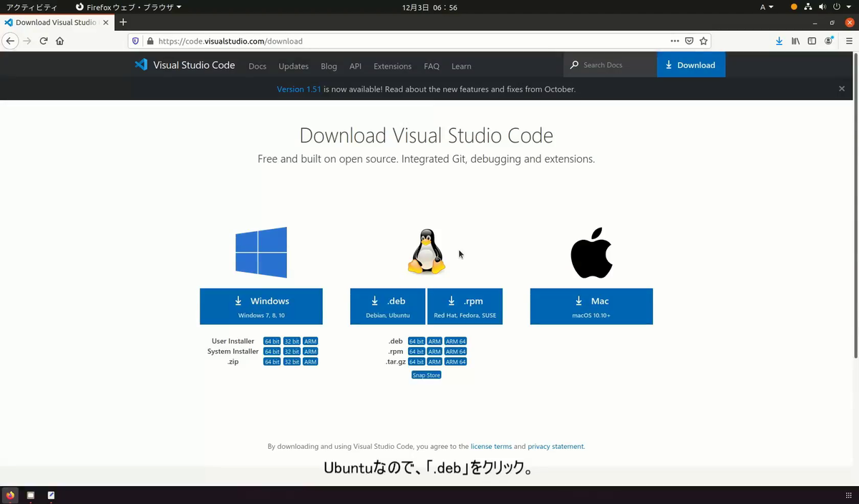Viewport: 859px width, 504px height.
Task: Open Firefox from the bottom dock
Action: [10, 495]
